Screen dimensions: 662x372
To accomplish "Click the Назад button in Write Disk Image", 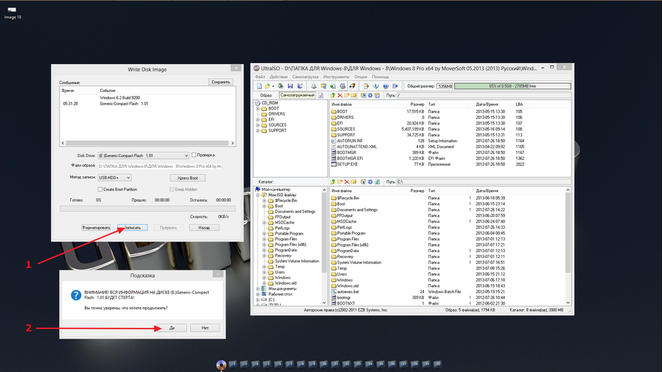I will tap(204, 228).
